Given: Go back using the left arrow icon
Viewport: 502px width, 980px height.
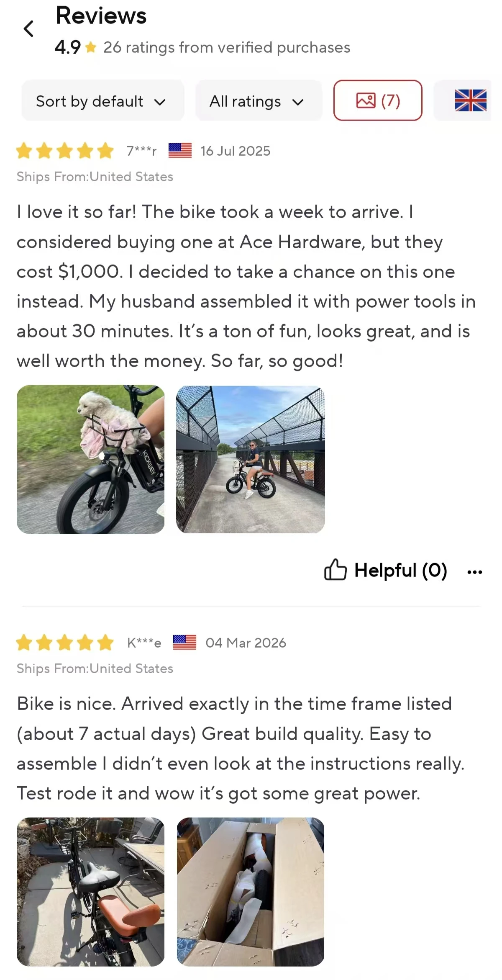Looking at the screenshot, I should [28, 29].
